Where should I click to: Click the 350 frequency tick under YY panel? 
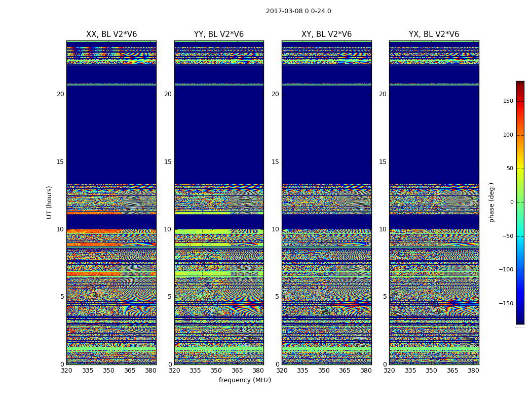(x=216, y=371)
